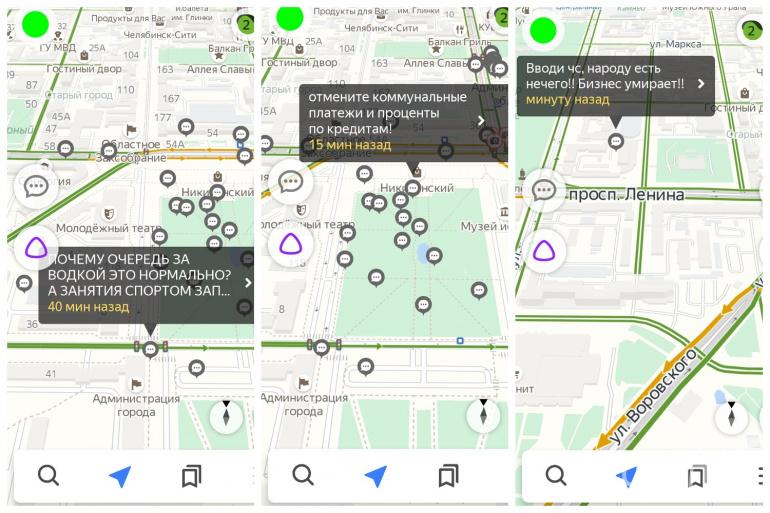This screenshot has width=770, height=513.
Task: Expand the "Вводи чс" comment using its chevron
Action: 701,84
